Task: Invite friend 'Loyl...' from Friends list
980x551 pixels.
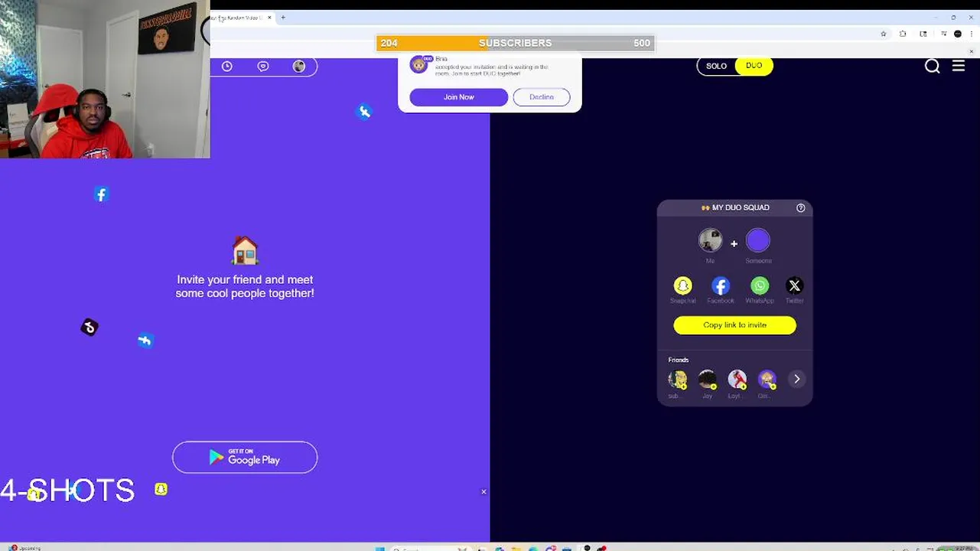Action: point(737,379)
